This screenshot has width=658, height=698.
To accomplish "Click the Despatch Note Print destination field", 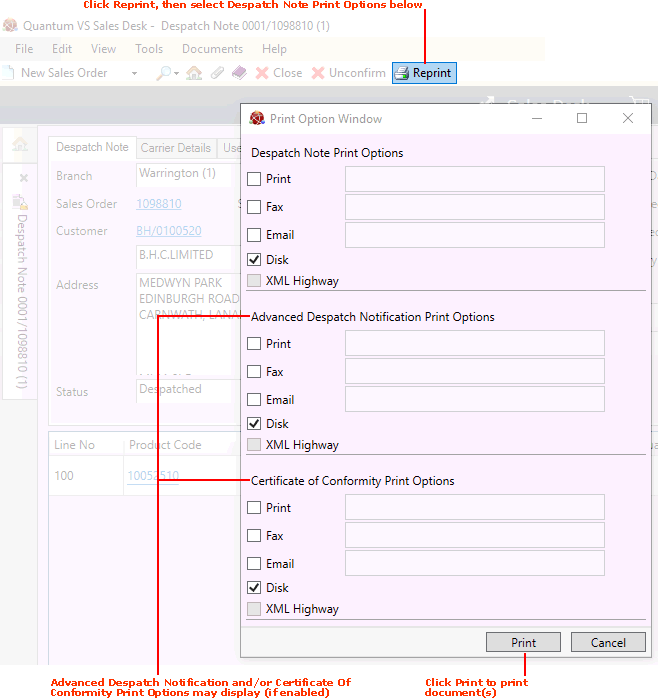I will pyautogui.click(x=475, y=179).
